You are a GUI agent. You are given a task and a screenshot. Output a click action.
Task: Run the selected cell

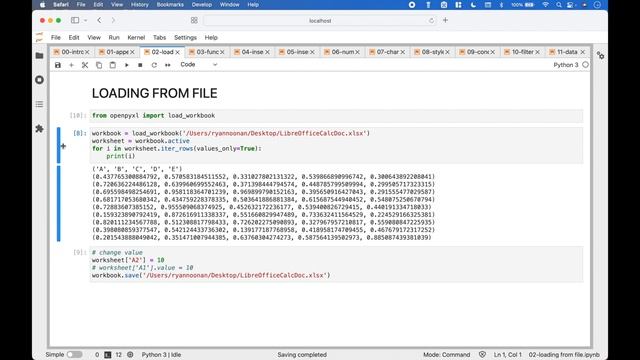[127, 65]
